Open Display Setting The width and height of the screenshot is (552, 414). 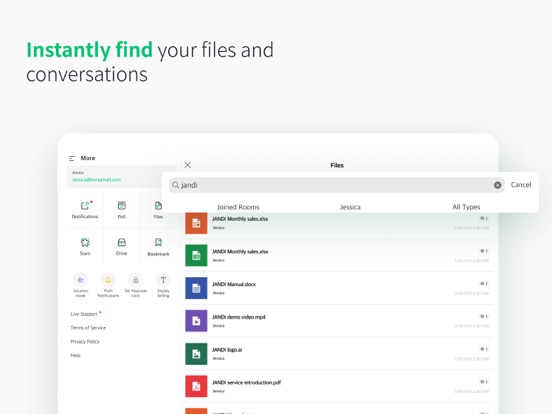click(163, 280)
